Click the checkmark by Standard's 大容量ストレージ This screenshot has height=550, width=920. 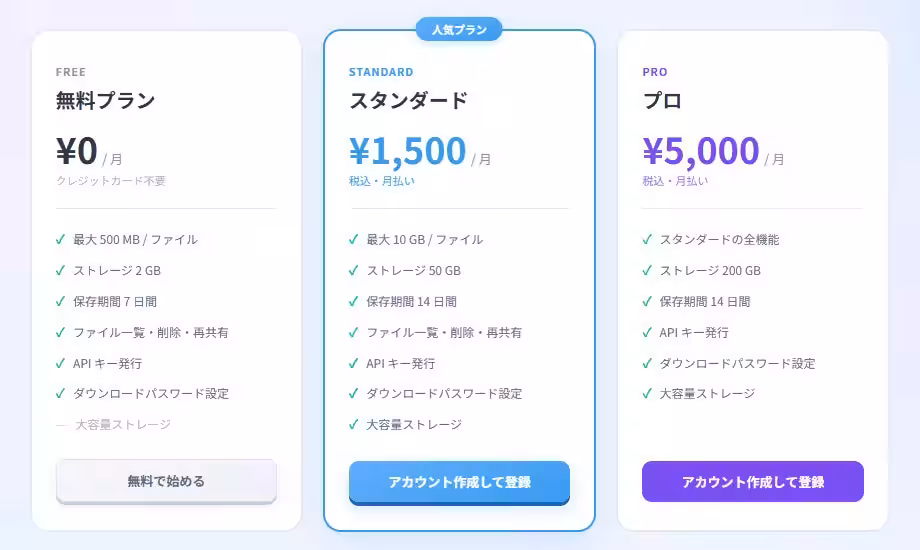tap(353, 424)
